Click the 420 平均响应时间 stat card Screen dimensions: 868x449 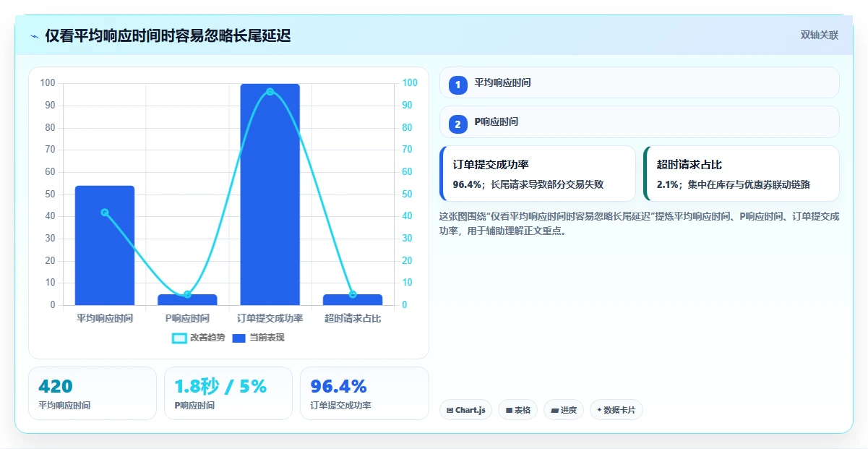(x=93, y=393)
